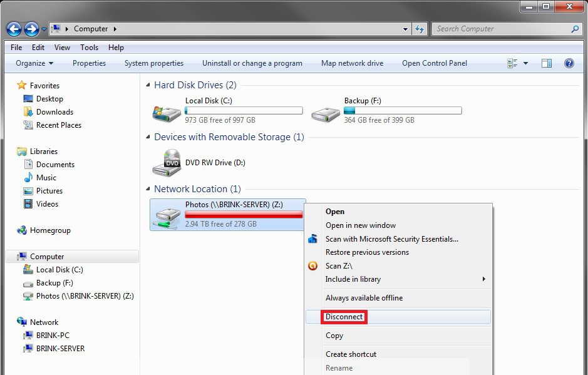588x375 pixels.
Task: Open the View menu
Action: [x=62, y=48]
